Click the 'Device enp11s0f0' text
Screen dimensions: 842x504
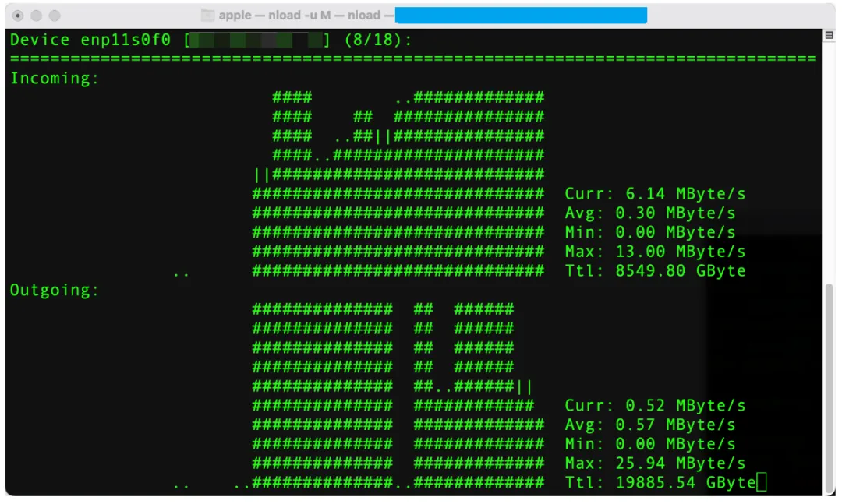point(90,40)
